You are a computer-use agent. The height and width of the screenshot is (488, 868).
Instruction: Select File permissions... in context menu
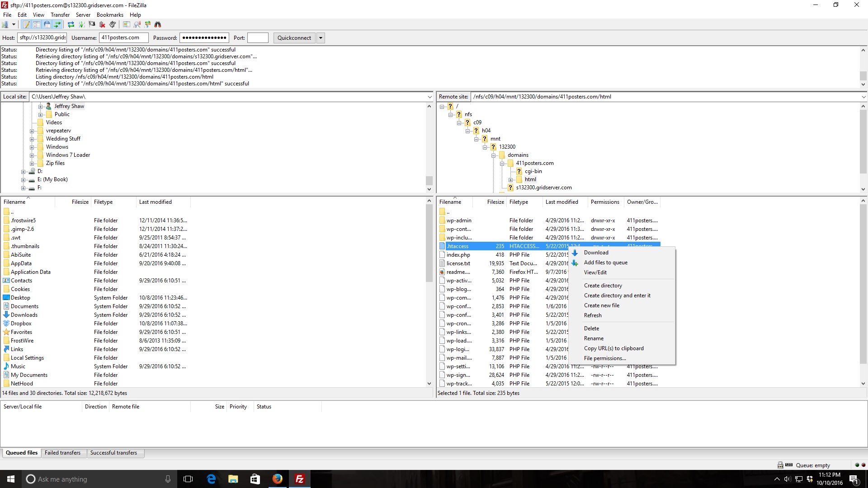tap(604, 358)
